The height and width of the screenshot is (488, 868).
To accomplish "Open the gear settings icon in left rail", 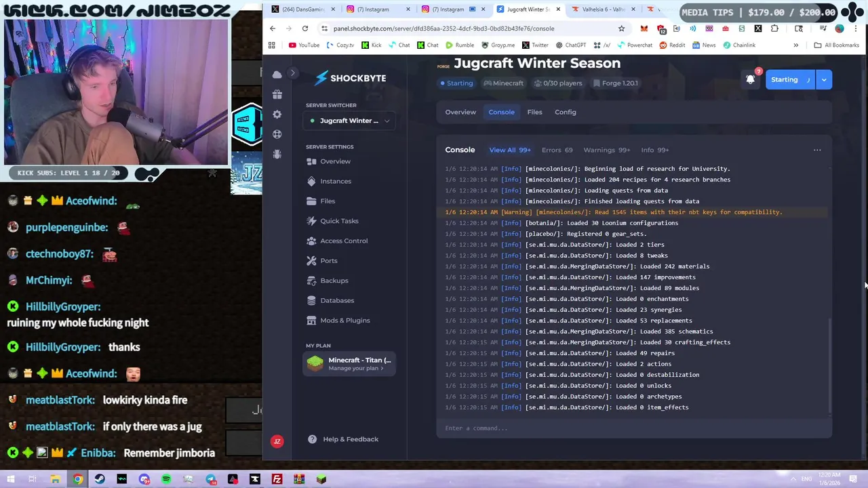I will tap(277, 115).
